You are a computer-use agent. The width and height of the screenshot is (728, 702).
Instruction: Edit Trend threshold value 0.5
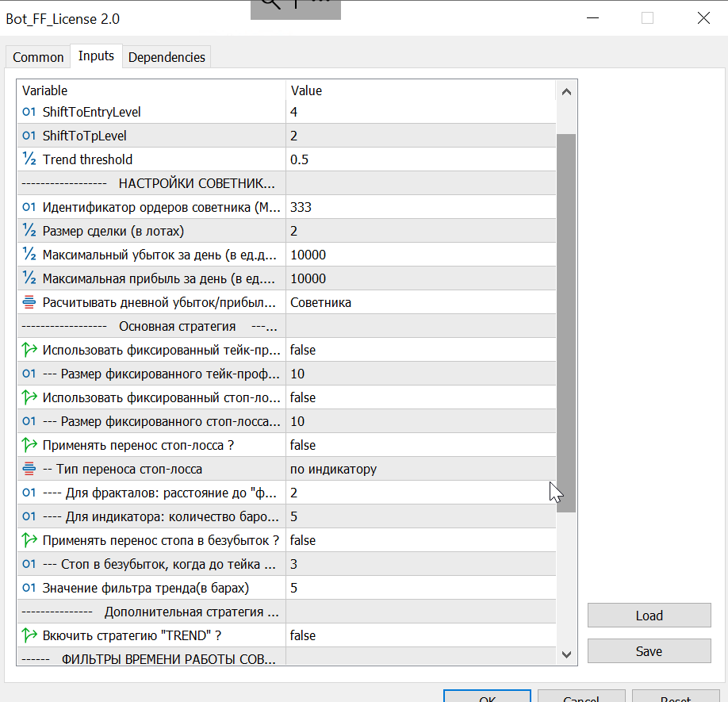(420, 159)
